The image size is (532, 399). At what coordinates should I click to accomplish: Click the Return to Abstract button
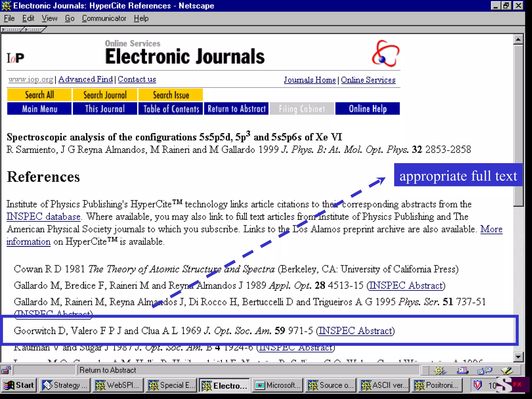point(236,109)
